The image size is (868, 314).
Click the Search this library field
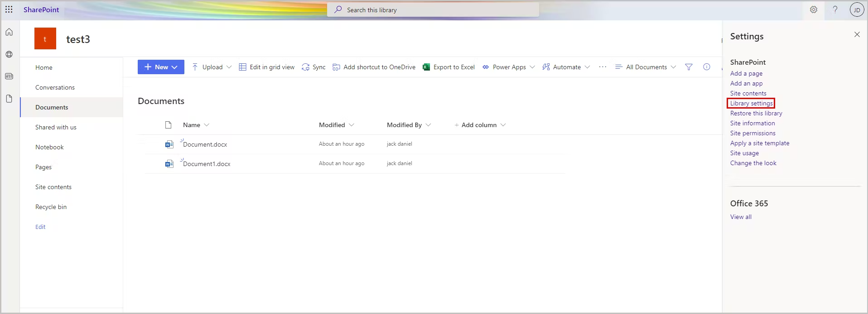click(433, 10)
